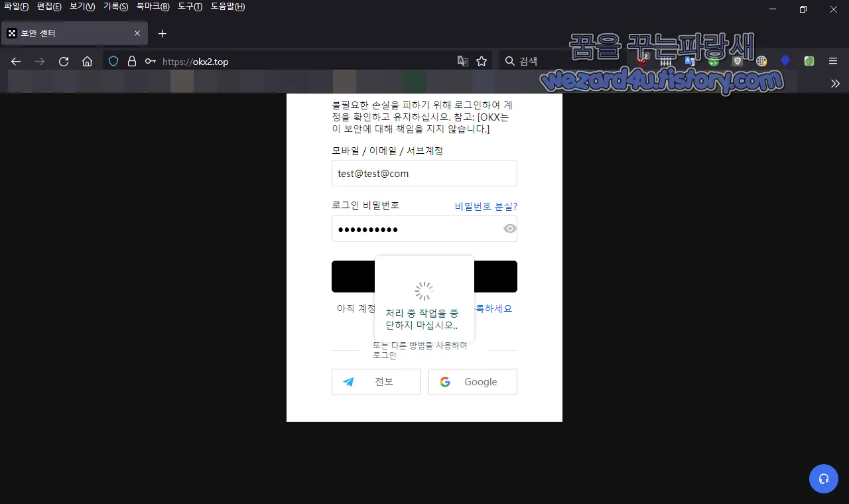
Task: Open the Firefox hamburger application menu
Action: tap(832, 60)
